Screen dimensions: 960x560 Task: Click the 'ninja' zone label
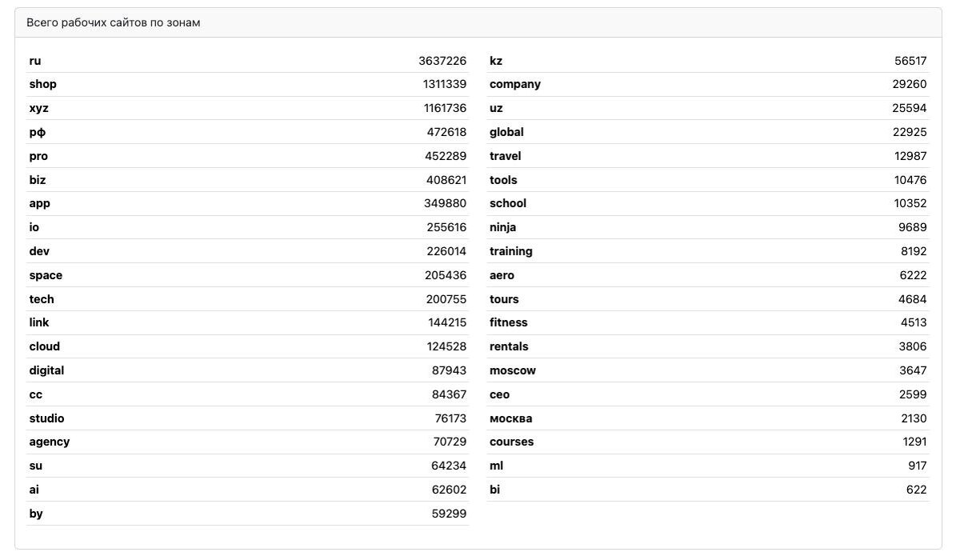click(503, 227)
